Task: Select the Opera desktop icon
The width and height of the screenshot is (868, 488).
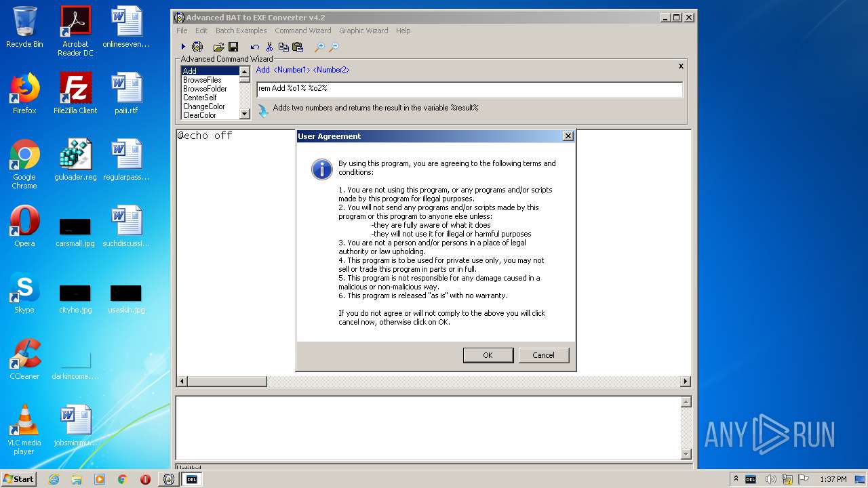Action: coord(24,226)
